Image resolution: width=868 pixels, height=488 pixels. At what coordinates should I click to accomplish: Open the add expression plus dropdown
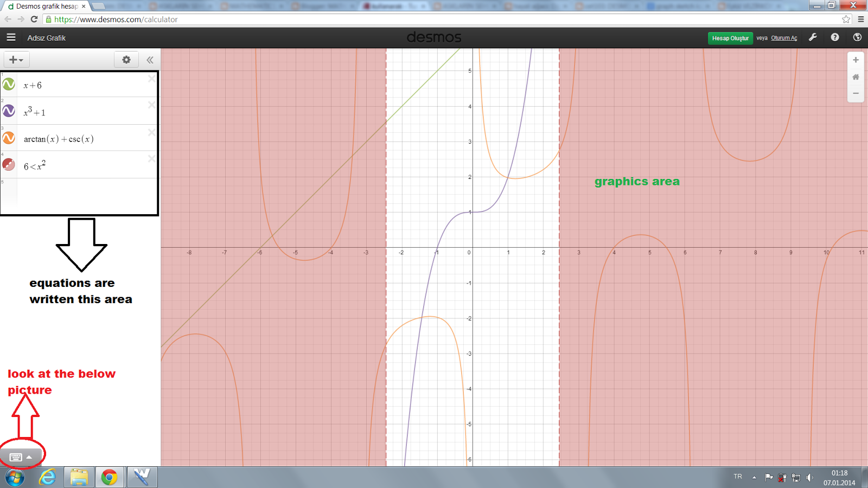[x=16, y=60]
